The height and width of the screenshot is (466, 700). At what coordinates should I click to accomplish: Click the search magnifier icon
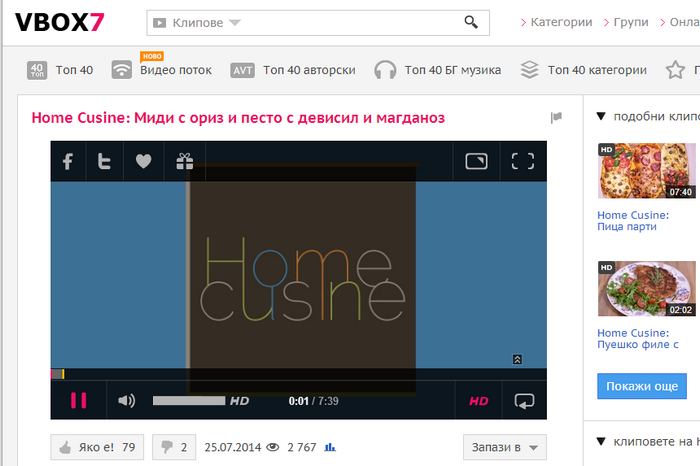coord(471,22)
